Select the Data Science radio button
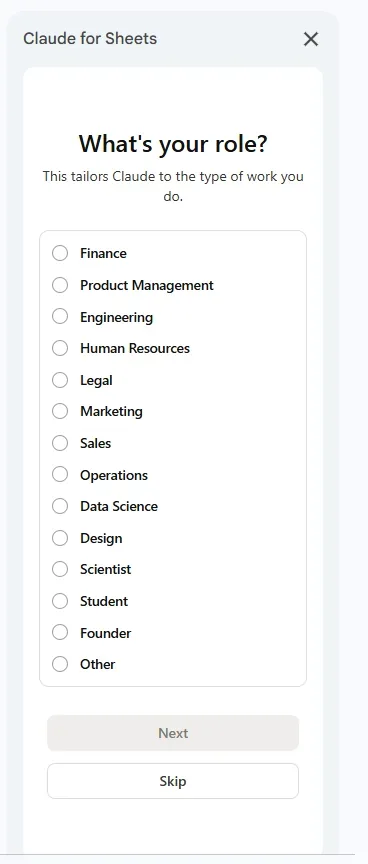This screenshot has height=864, width=368. 60,506
